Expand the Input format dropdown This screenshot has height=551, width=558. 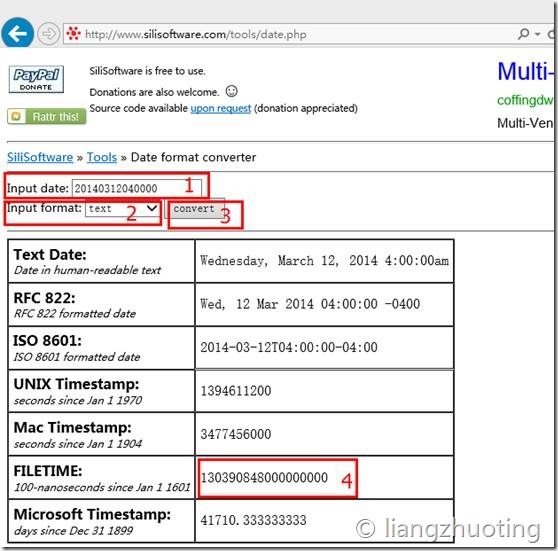click(123, 208)
